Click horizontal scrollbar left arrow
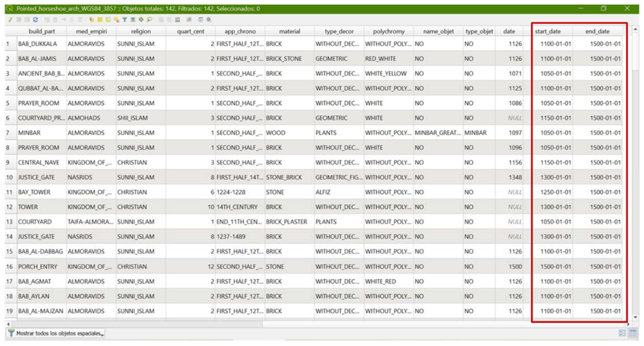The width and height of the screenshot is (644, 346). tap(8, 324)
